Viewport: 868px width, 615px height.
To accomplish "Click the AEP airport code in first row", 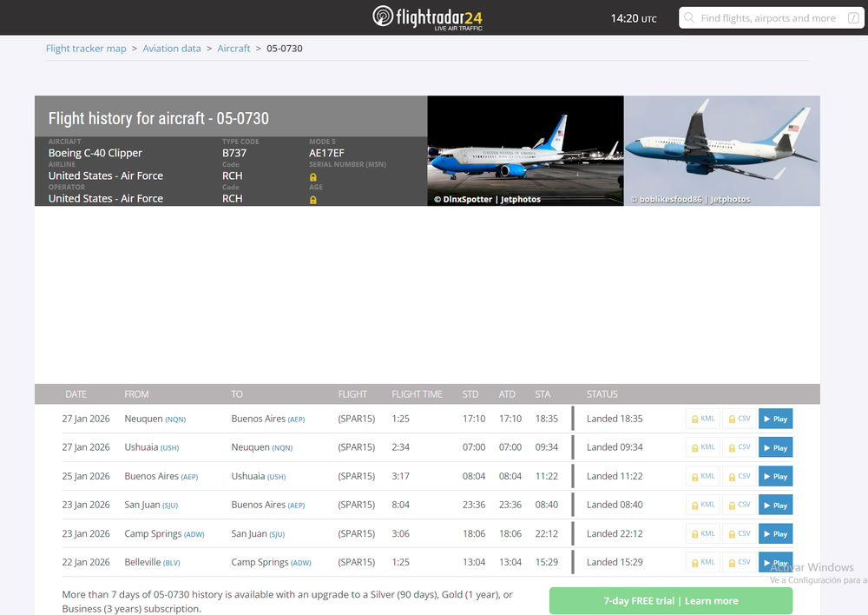I will click(297, 420).
